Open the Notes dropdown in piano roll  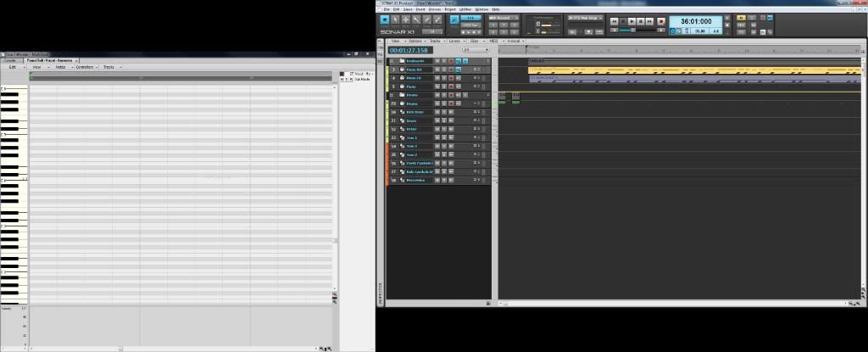[x=62, y=67]
